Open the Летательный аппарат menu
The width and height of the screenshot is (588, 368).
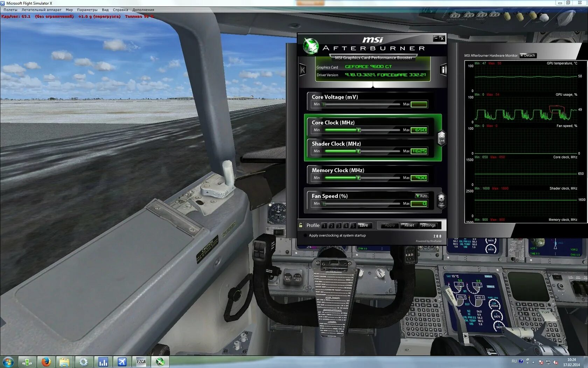41,10
